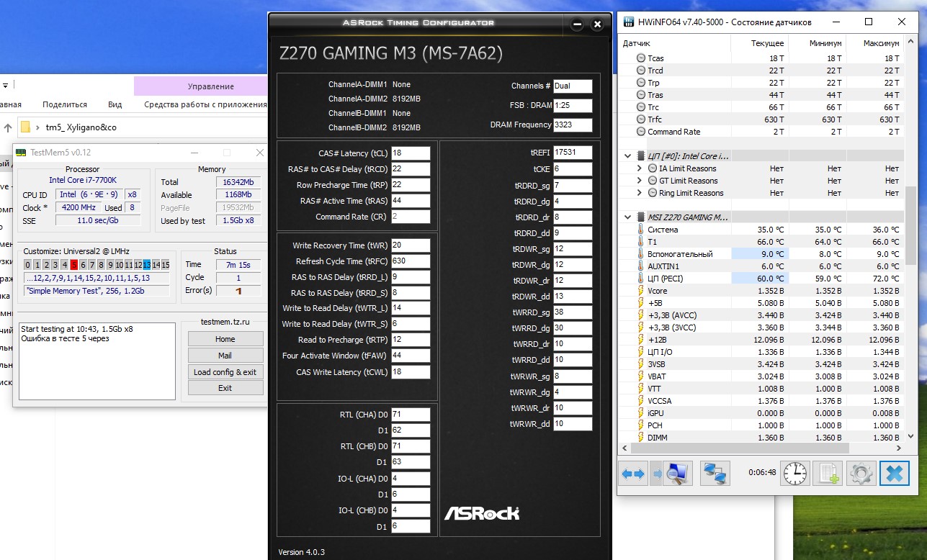Click the Mail button in TestMem5
The width and height of the screenshot is (927, 560).
[225, 356]
